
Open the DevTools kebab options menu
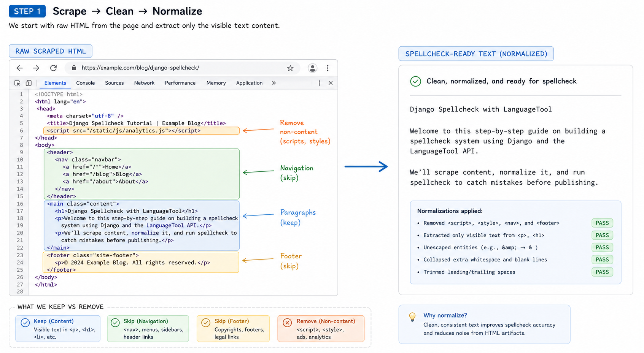[319, 83]
